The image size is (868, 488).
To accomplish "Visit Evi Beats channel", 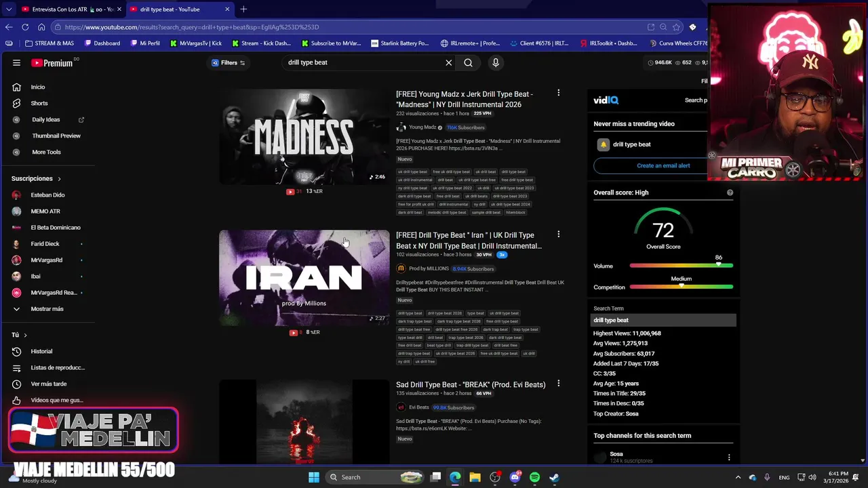I will click(x=418, y=407).
